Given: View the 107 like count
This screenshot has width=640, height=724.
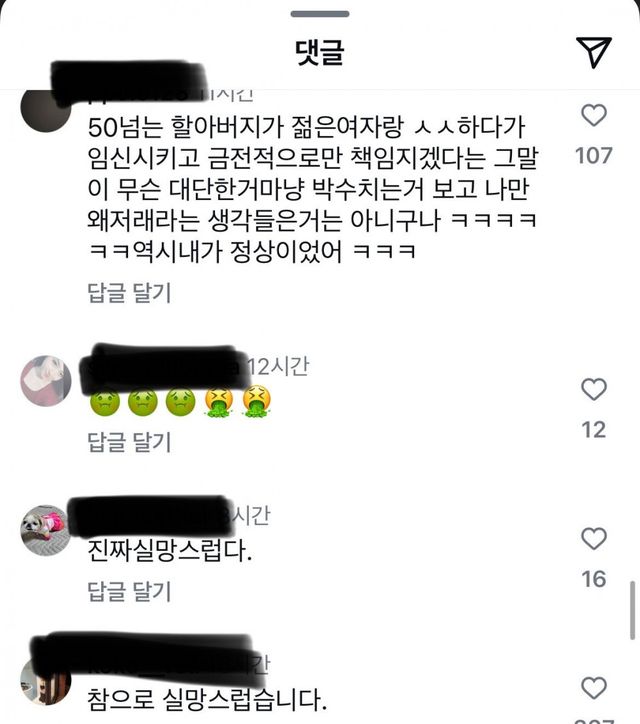Looking at the screenshot, I should pyautogui.click(x=594, y=156).
